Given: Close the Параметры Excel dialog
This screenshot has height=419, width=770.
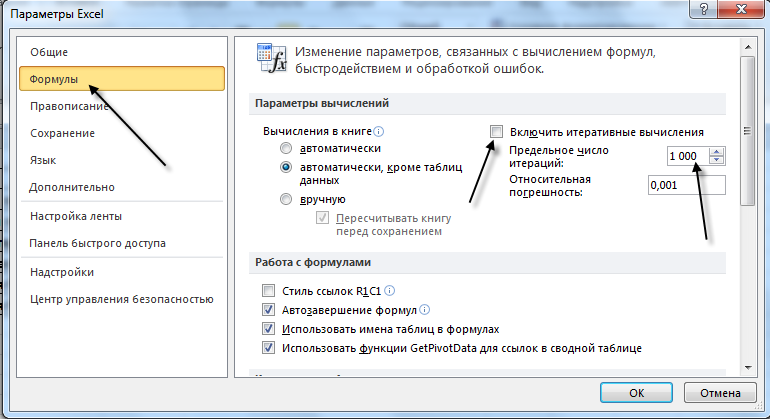Looking at the screenshot, I should [x=742, y=9].
